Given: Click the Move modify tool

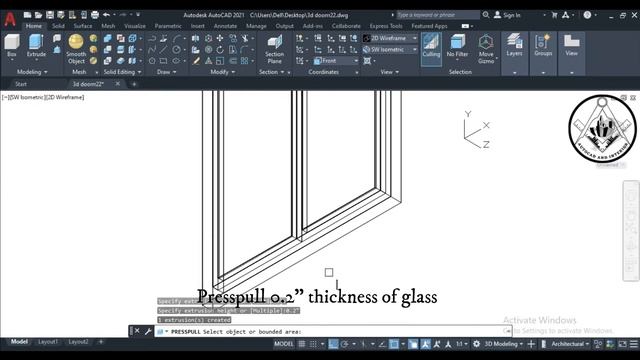Looking at the screenshot, I should [220, 38].
